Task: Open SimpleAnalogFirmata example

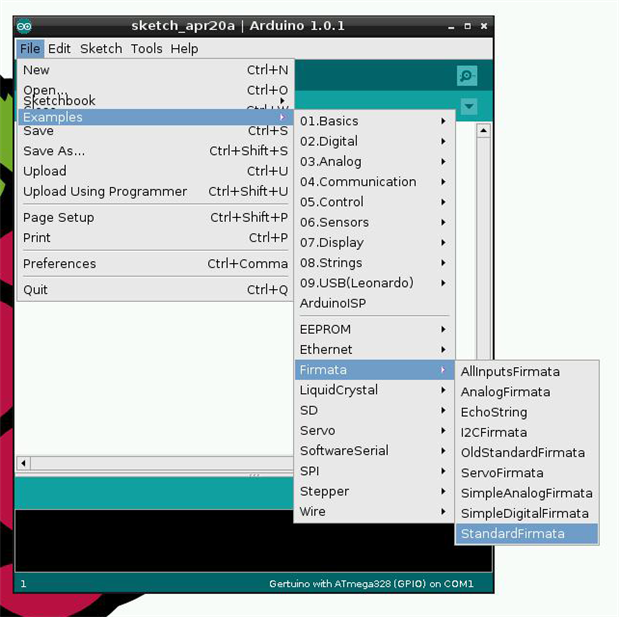Action: tap(527, 493)
